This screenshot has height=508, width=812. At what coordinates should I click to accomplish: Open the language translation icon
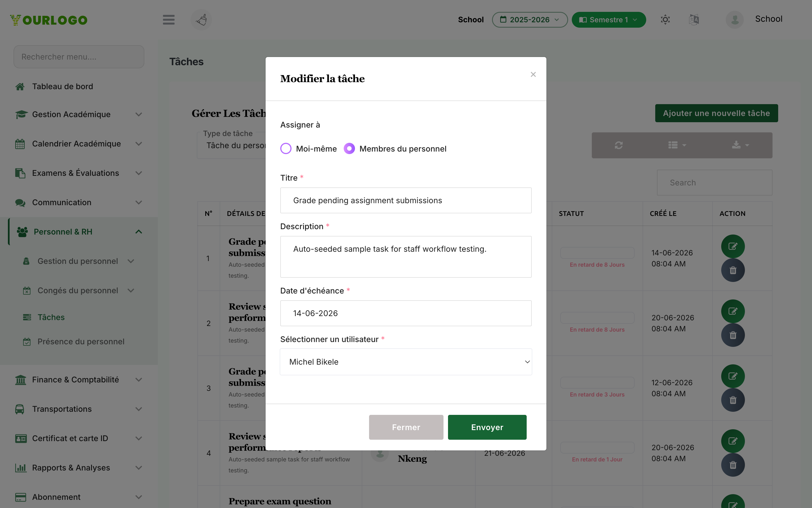point(694,19)
